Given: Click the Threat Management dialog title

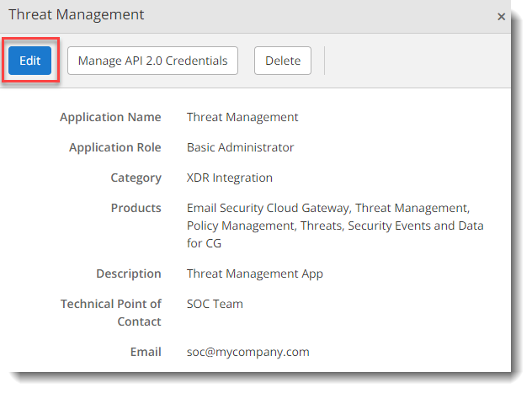Looking at the screenshot, I should (77, 15).
